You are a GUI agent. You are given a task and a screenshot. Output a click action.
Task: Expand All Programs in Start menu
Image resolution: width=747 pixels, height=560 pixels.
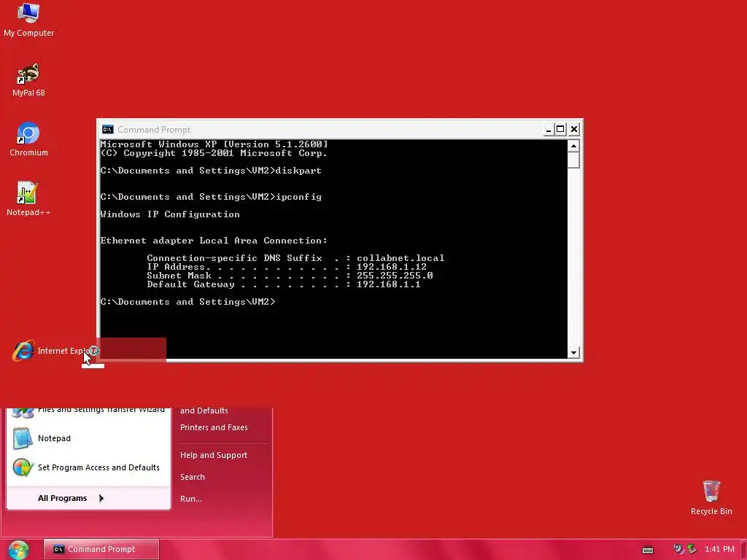88,498
